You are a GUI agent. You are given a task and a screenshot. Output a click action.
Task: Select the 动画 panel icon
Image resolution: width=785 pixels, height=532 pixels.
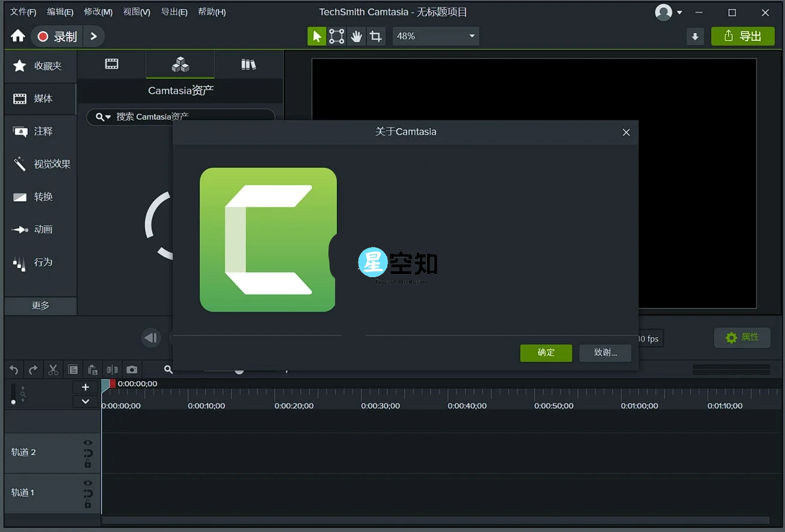(x=40, y=229)
